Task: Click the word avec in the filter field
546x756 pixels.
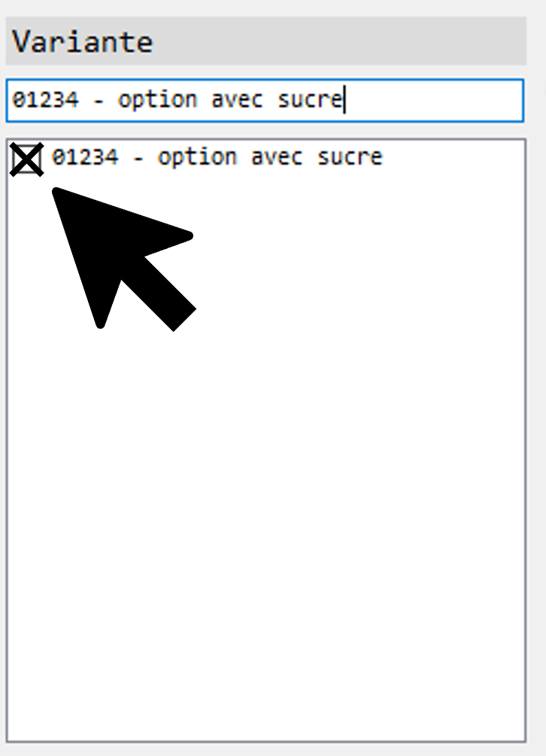Action: (237, 100)
